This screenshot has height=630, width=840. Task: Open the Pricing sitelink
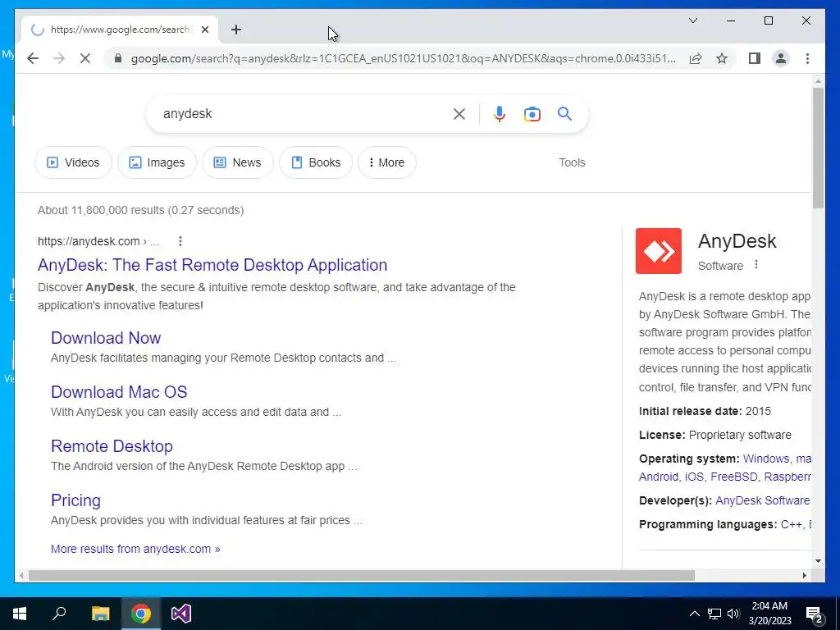click(75, 500)
